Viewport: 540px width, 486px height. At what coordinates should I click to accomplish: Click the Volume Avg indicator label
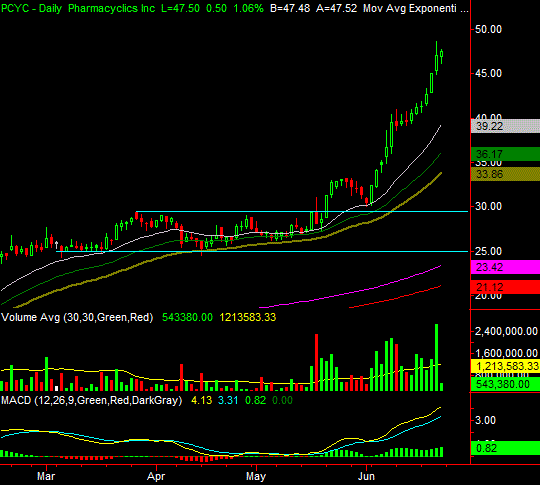point(77,317)
